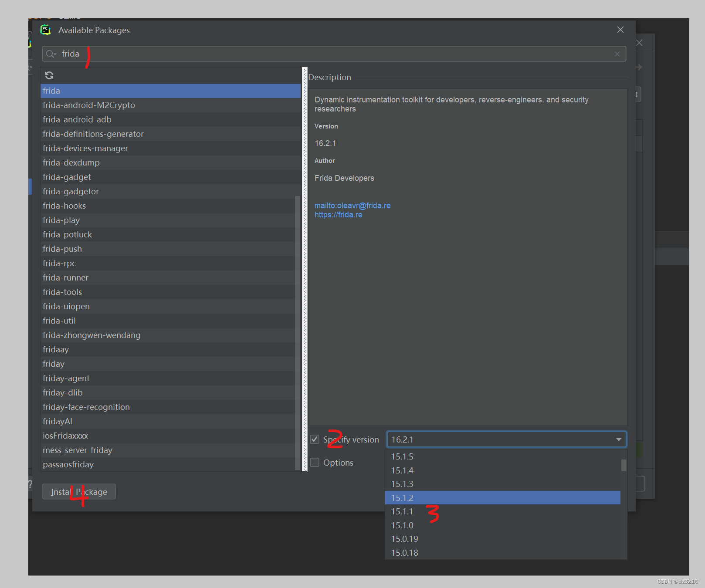Click the magnifier icon in the search field
Screen dimensions: 705x588
51,54
